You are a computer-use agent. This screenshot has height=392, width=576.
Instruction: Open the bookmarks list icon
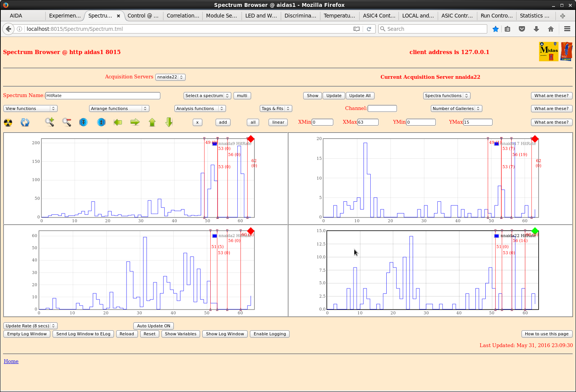coord(507,29)
